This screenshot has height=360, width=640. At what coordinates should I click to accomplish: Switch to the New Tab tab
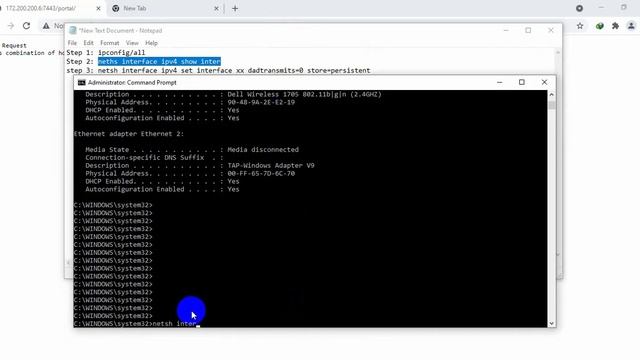(x=165, y=8)
